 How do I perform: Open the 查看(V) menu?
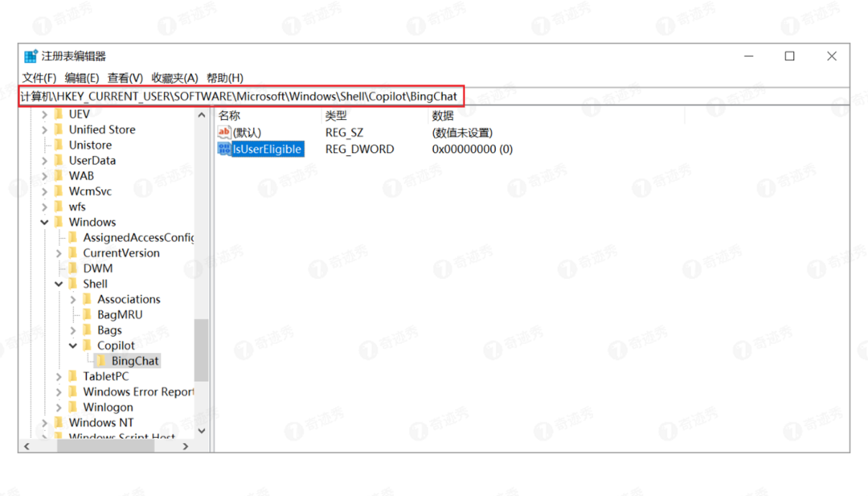(125, 77)
